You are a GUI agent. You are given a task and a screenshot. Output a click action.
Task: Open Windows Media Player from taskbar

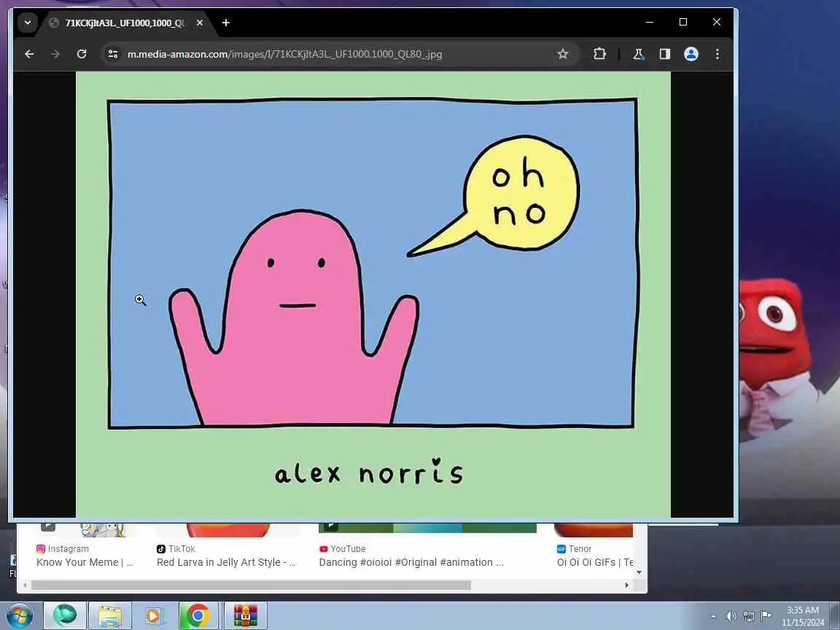tap(153, 615)
